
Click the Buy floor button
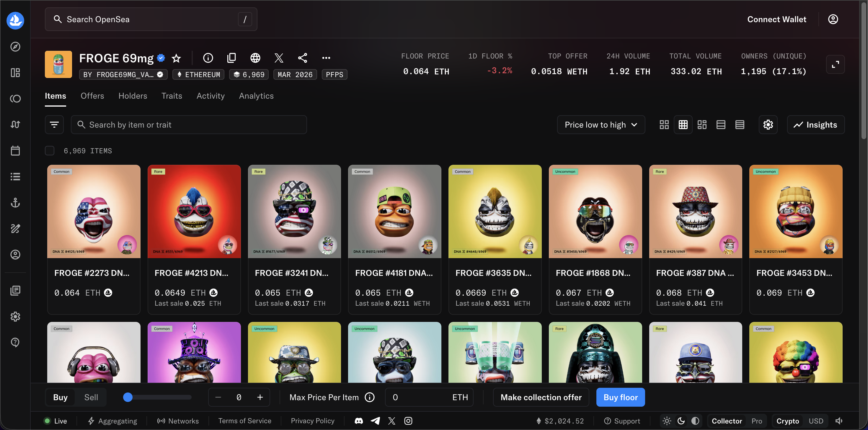[620, 397]
